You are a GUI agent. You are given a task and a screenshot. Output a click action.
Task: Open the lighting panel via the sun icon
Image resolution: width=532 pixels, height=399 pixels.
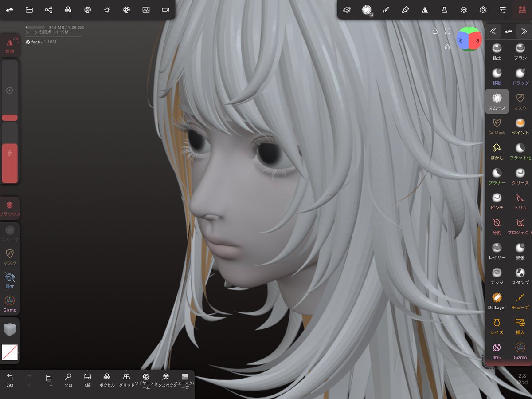[107, 9]
